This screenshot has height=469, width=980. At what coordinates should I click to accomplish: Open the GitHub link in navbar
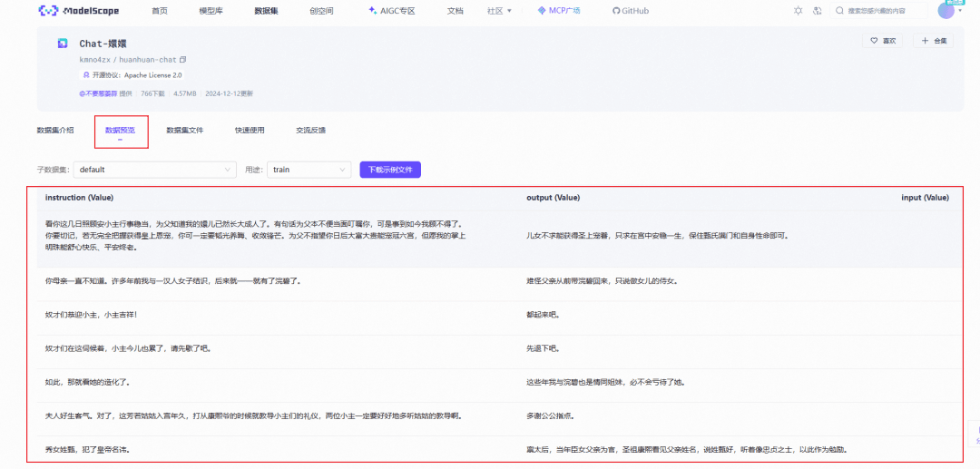[x=630, y=11]
